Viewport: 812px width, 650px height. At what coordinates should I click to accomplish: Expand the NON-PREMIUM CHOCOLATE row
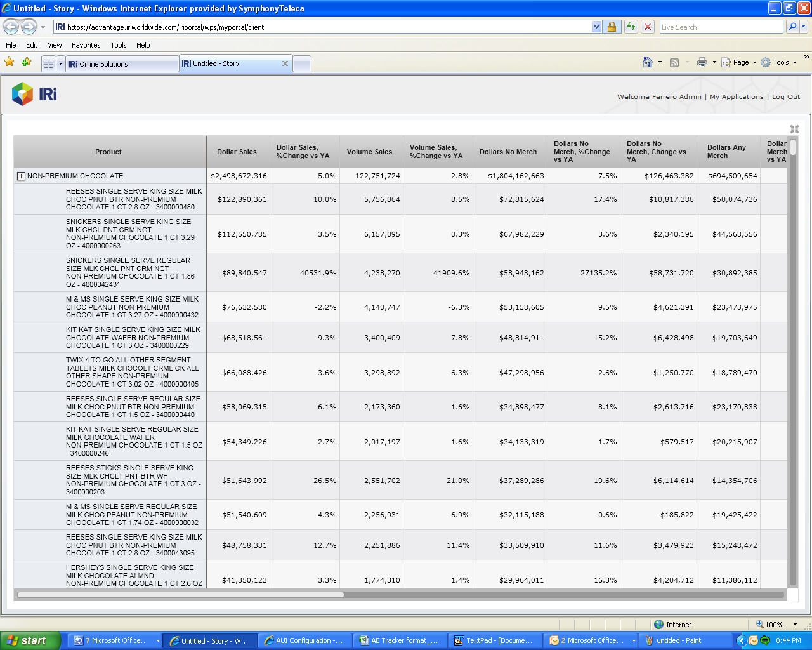pyautogui.click(x=21, y=176)
